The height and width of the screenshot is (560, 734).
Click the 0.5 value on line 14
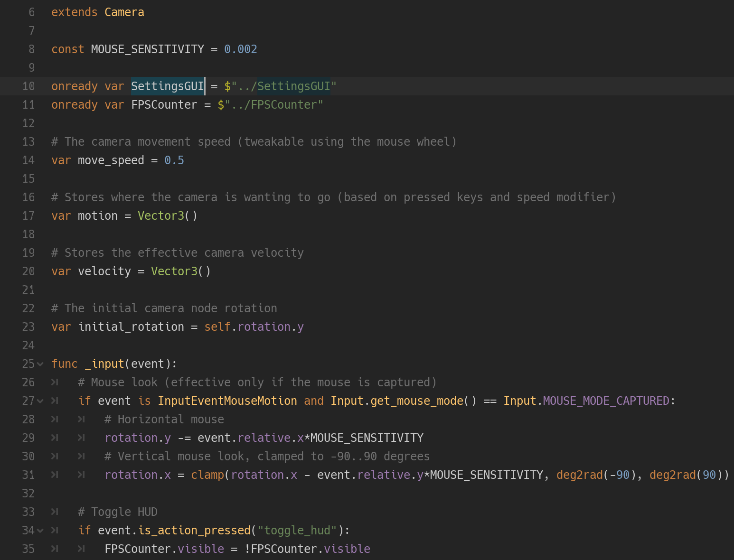[174, 160]
